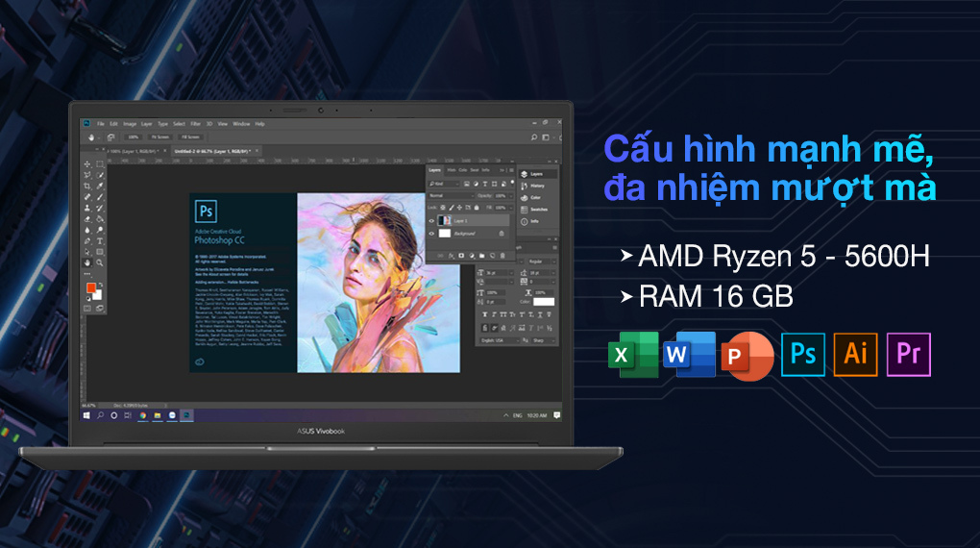Select the History Brush tool
Image resolution: width=980 pixels, height=548 pixels.
(99, 208)
